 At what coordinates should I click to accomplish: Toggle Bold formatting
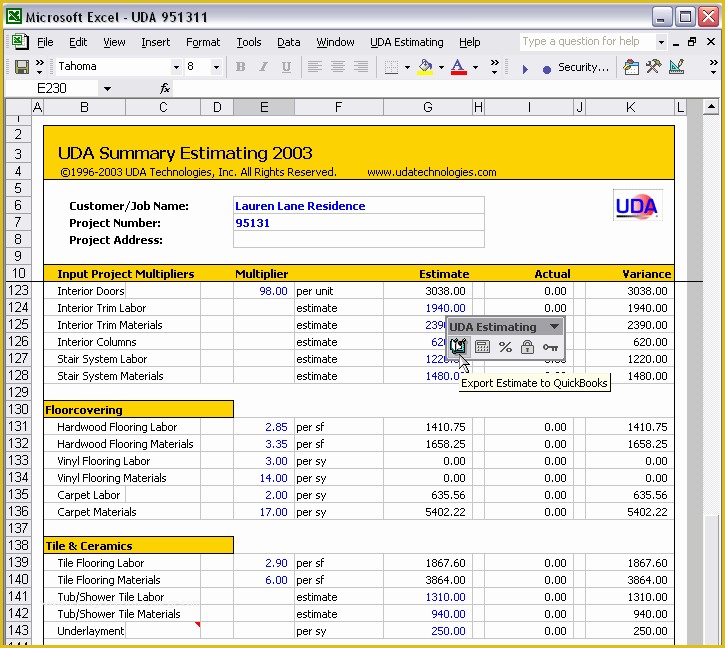pos(240,67)
